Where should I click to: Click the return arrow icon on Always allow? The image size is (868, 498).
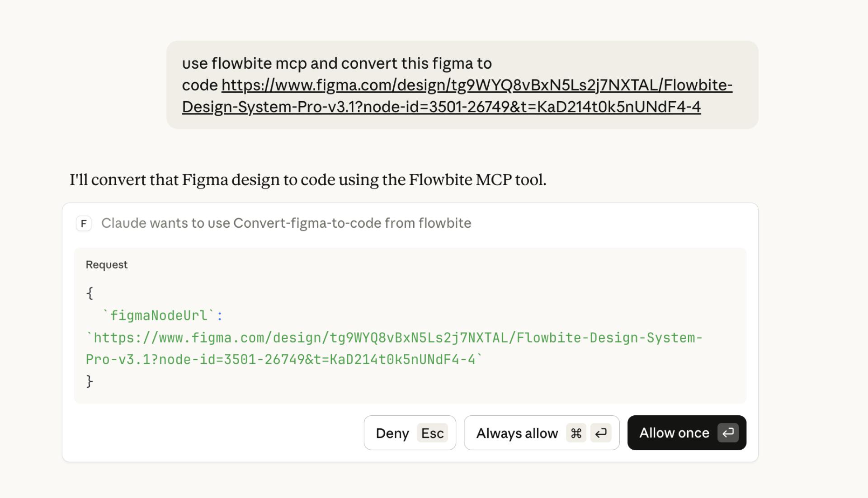(x=601, y=433)
